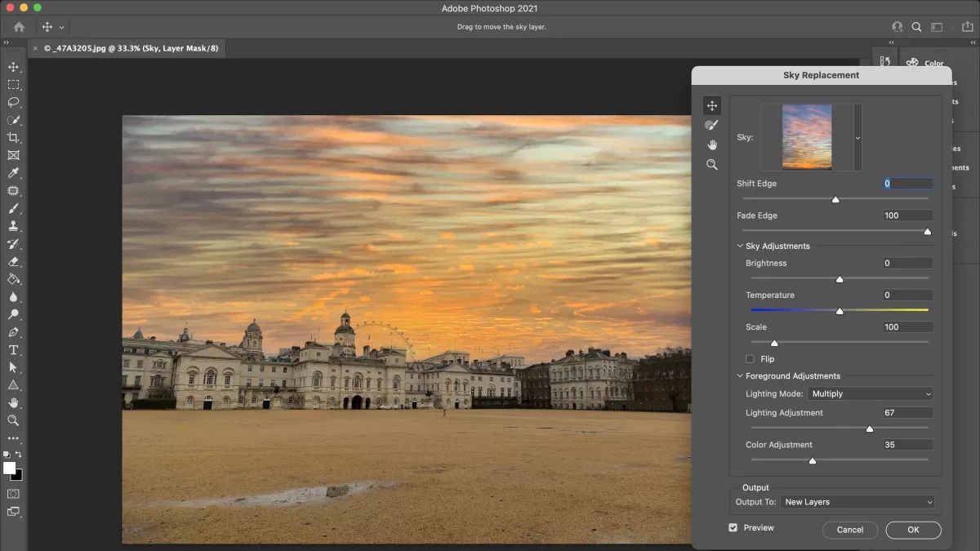The height and width of the screenshot is (551, 980).
Task: Click the Home icon in options bar
Action: coord(19,27)
